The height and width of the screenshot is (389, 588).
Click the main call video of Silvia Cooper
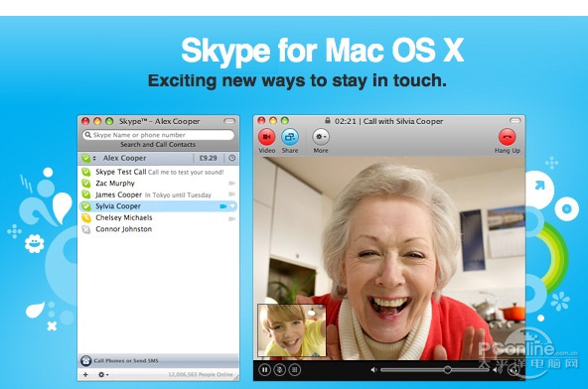click(x=389, y=258)
